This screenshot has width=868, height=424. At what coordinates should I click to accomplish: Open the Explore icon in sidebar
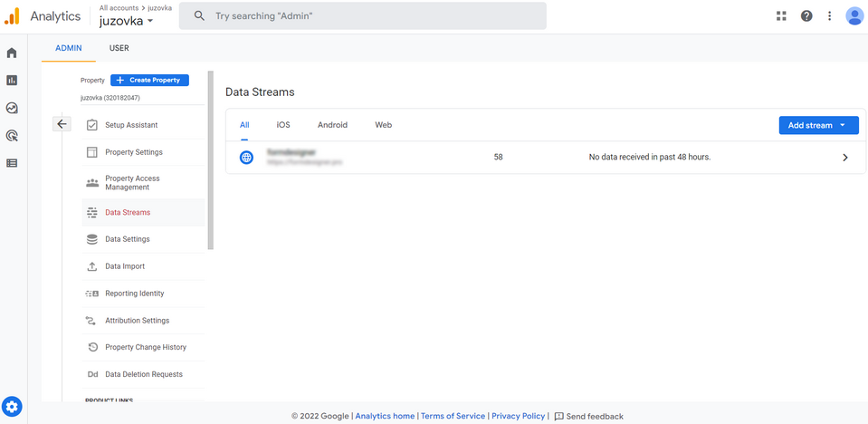pyautogui.click(x=12, y=108)
